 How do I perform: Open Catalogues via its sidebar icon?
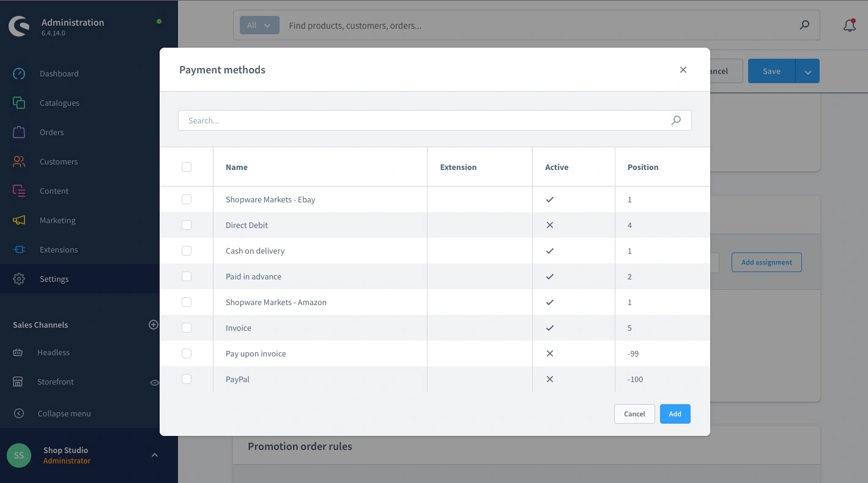tap(19, 103)
